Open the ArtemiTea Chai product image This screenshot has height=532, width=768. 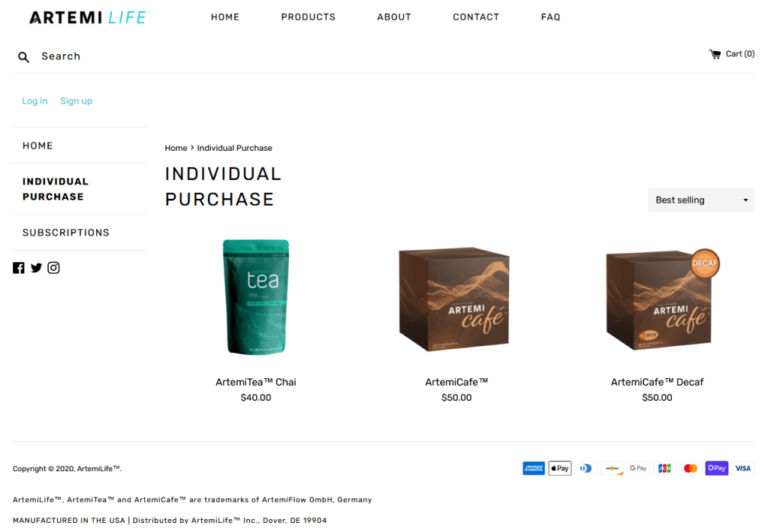[256, 296]
